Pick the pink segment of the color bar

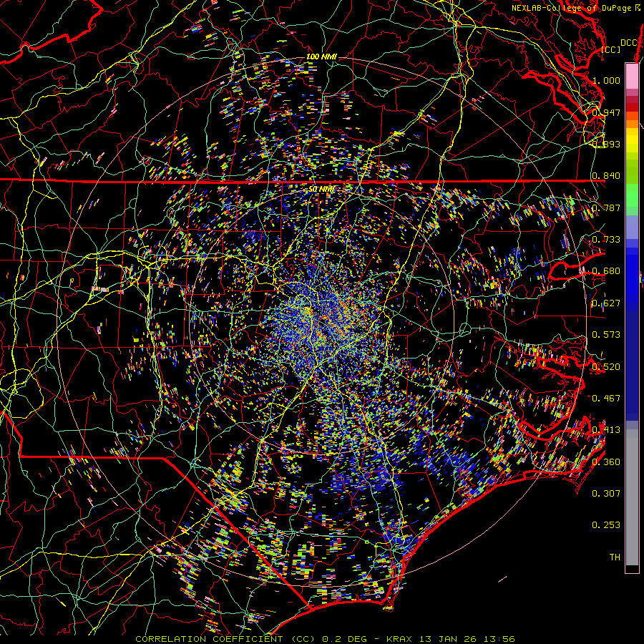click(x=632, y=76)
